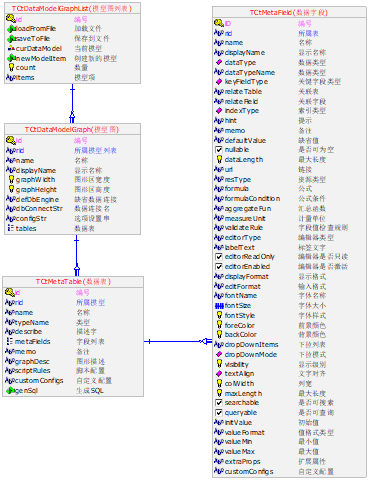The width and height of the screenshot is (369, 481).
Task: Toggle the nullable checkbox
Action: pyautogui.click(x=219, y=150)
